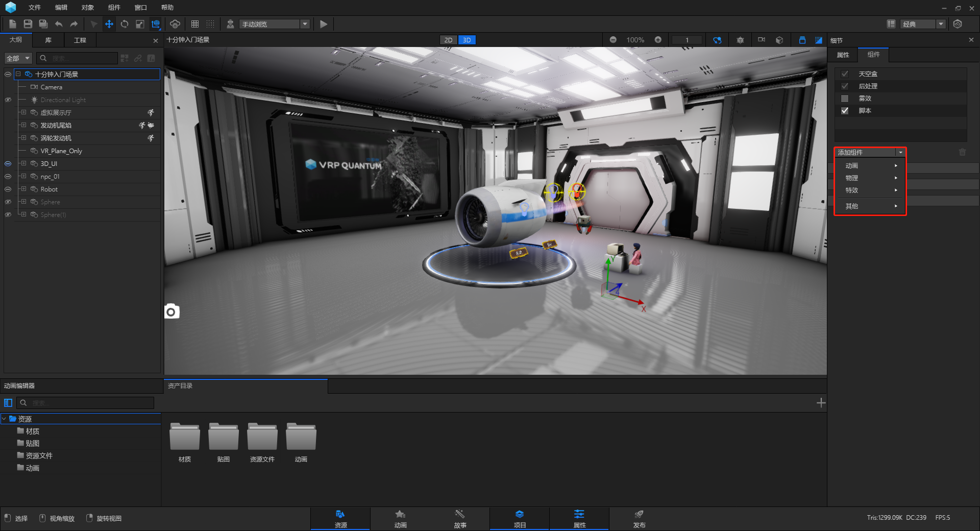Viewport: 980px width, 531px height.
Task: Switch to the 属性 tab in details panel
Action: pos(843,55)
